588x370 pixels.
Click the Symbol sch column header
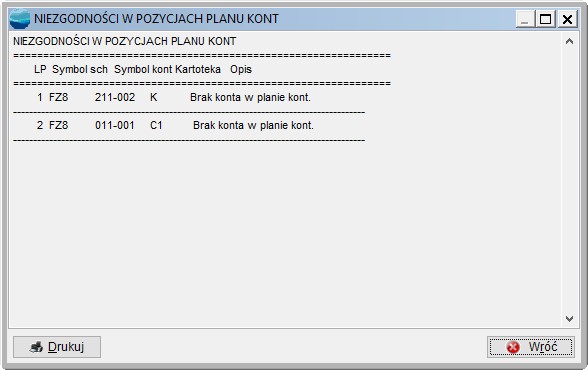(x=80, y=69)
